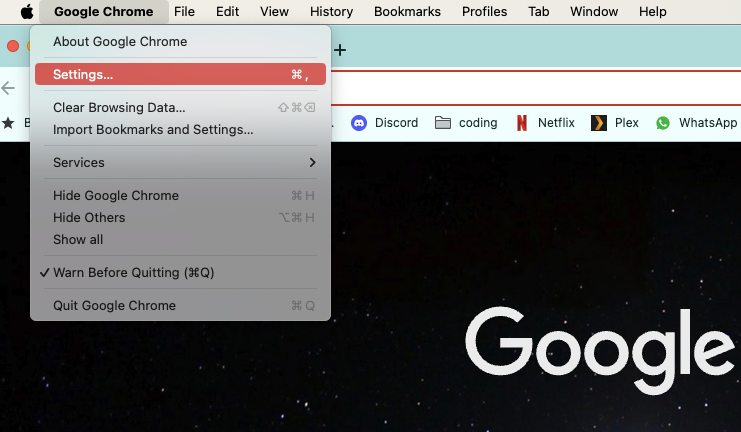This screenshot has width=741, height=432.
Task: Click the address bar field
Action: pyautogui.click(x=536, y=88)
